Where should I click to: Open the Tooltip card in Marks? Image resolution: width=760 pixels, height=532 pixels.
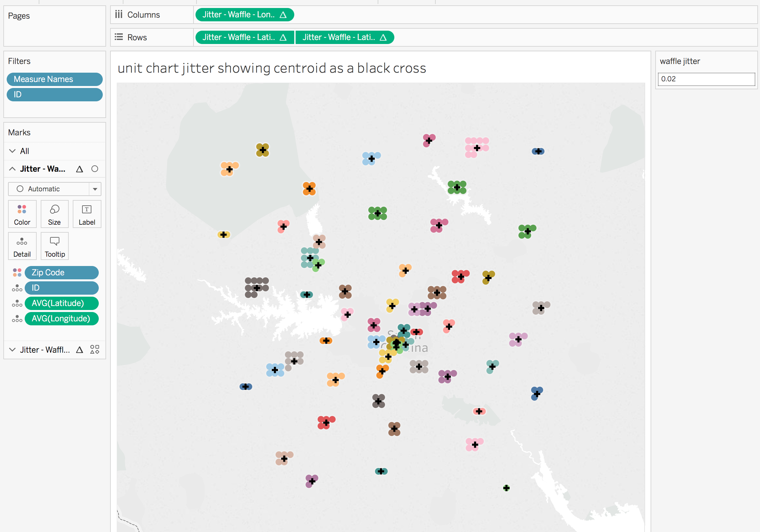(x=54, y=246)
